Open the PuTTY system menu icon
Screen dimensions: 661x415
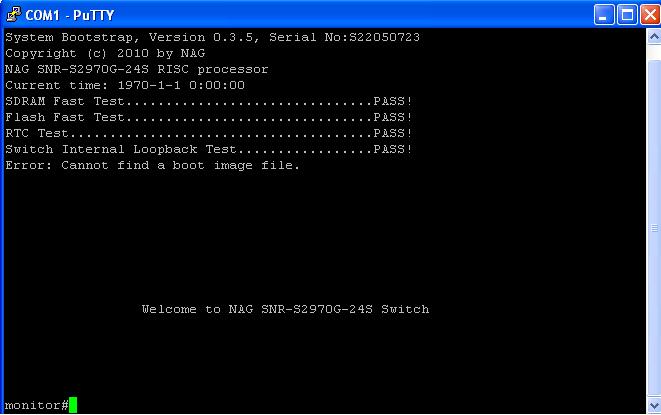pyautogui.click(x=13, y=14)
